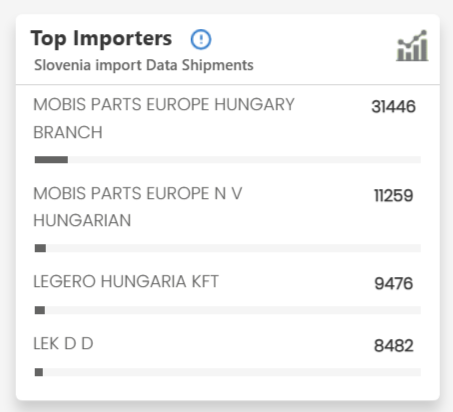The width and height of the screenshot is (453, 412).
Task: Click the dark fill of the 31446 progress bar
Action: point(51,160)
